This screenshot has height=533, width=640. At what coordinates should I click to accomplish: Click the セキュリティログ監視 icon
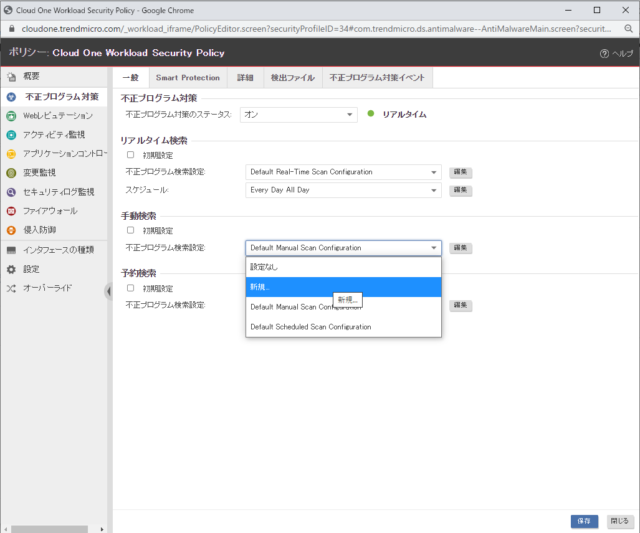(x=11, y=192)
